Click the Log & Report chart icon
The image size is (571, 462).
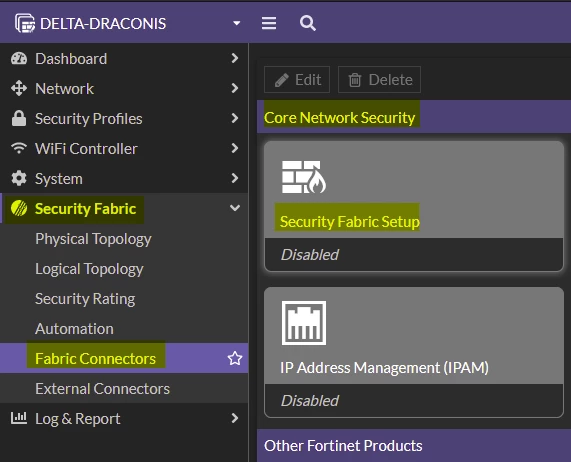point(19,418)
